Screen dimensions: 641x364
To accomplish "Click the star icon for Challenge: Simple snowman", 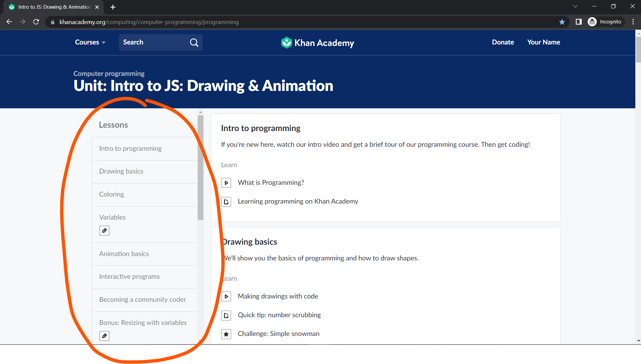I will (x=226, y=334).
